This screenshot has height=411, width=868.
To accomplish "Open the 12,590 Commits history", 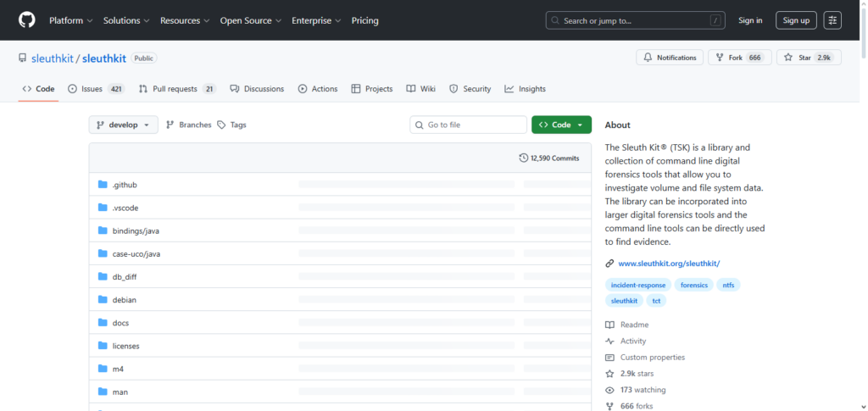I will 549,158.
